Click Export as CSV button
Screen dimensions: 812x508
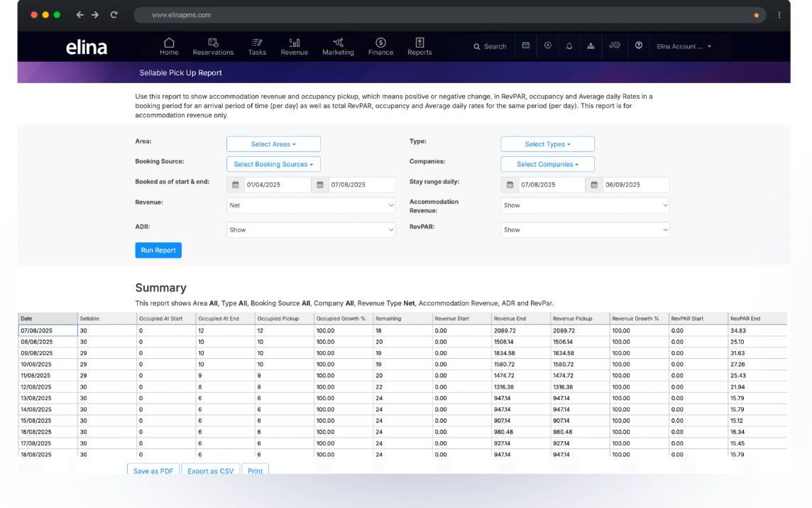pos(210,470)
